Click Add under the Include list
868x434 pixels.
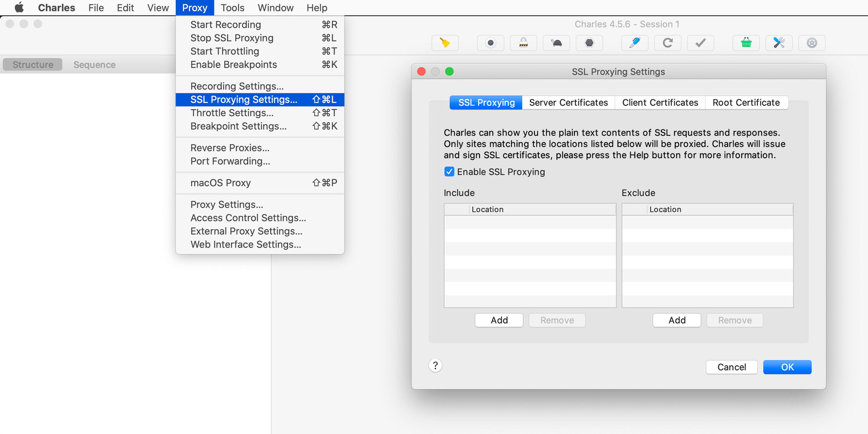[x=499, y=320]
